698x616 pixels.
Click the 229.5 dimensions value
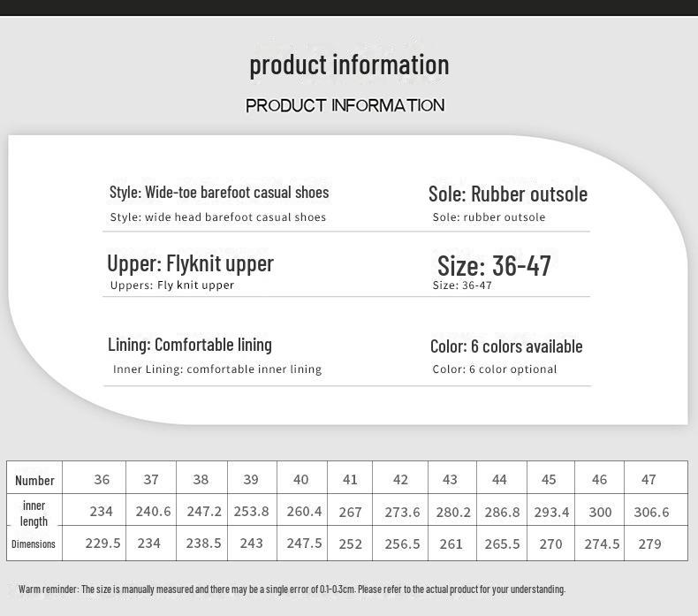click(102, 544)
